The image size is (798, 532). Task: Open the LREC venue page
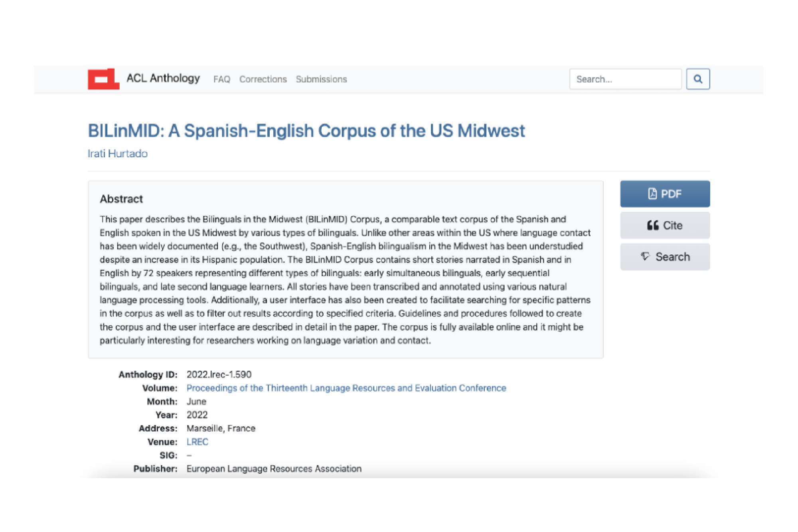point(197,441)
